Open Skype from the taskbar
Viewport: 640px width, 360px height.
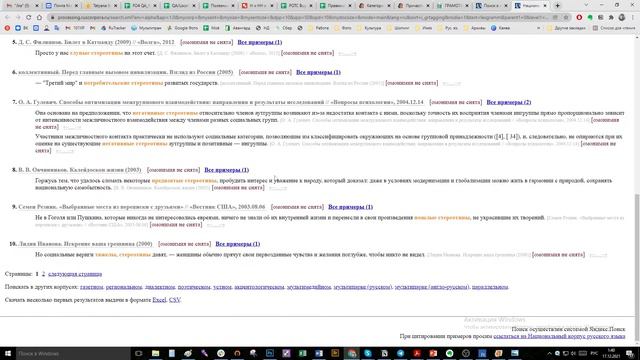pos(368,353)
